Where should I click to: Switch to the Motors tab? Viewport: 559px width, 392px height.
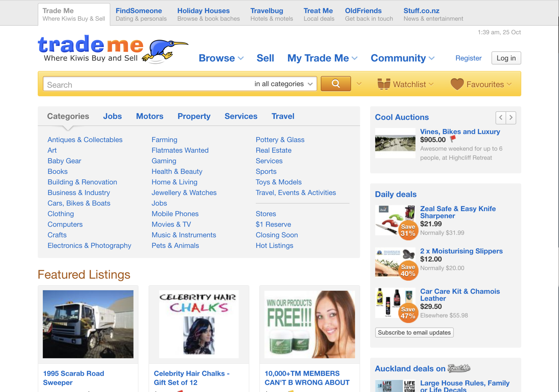click(150, 116)
